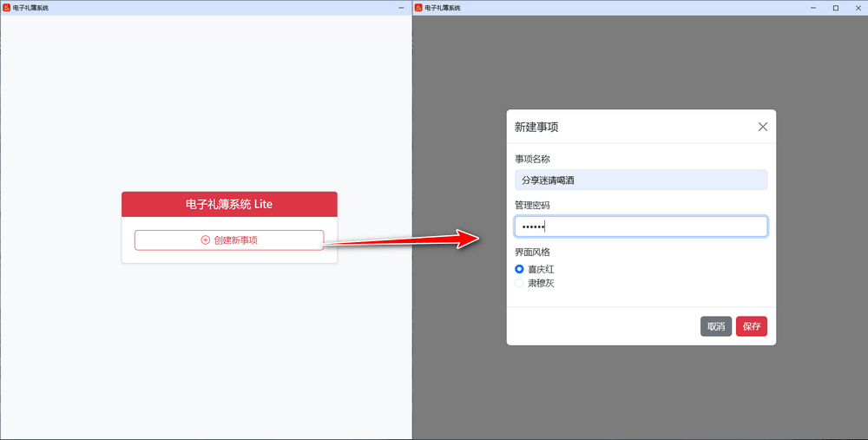This screenshot has height=440, width=868.
Task: Click the 取消 button
Action: point(716,326)
